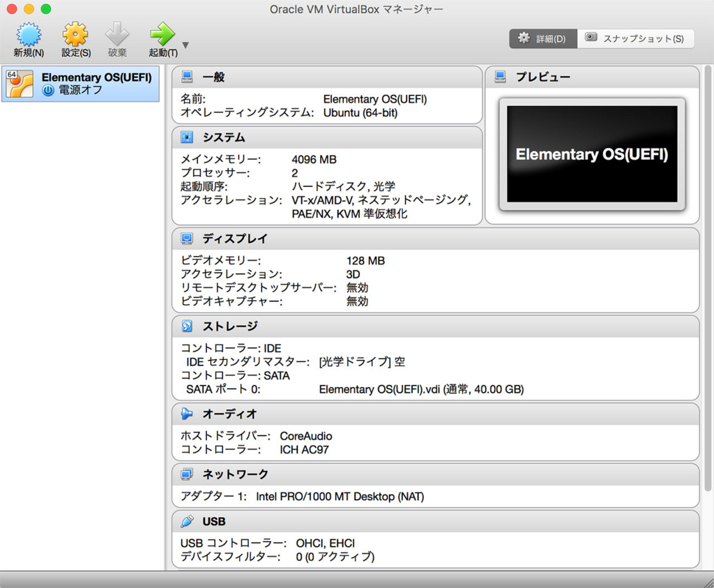Click the '4096 MB' main memory value
Screen dimensions: 714x588
click(314, 160)
